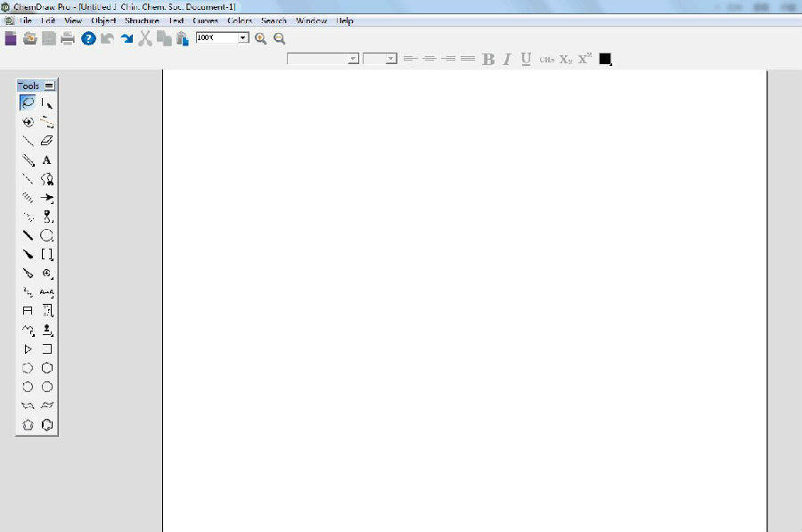Expand the font size dropdown
This screenshot has height=532, width=802.
pos(390,59)
